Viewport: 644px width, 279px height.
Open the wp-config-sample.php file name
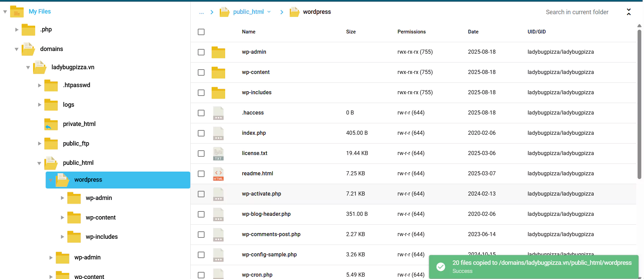point(269,255)
